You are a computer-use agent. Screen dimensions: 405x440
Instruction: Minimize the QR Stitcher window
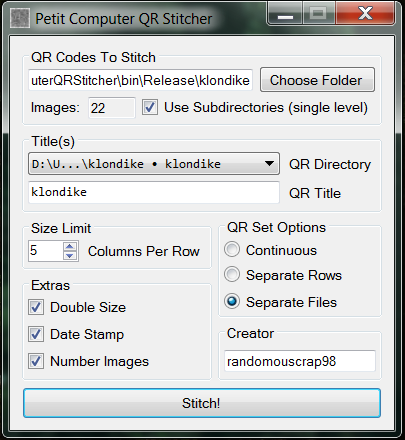coord(285,13)
